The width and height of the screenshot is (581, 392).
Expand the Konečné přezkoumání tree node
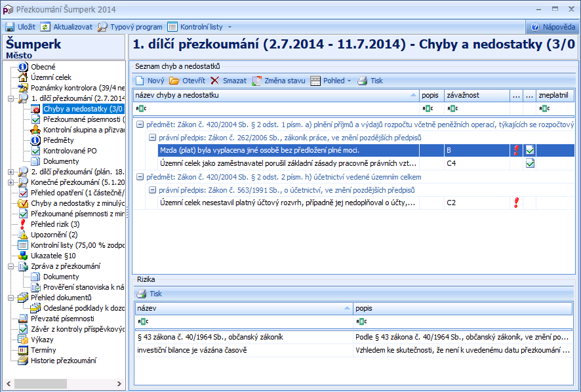pos(10,182)
